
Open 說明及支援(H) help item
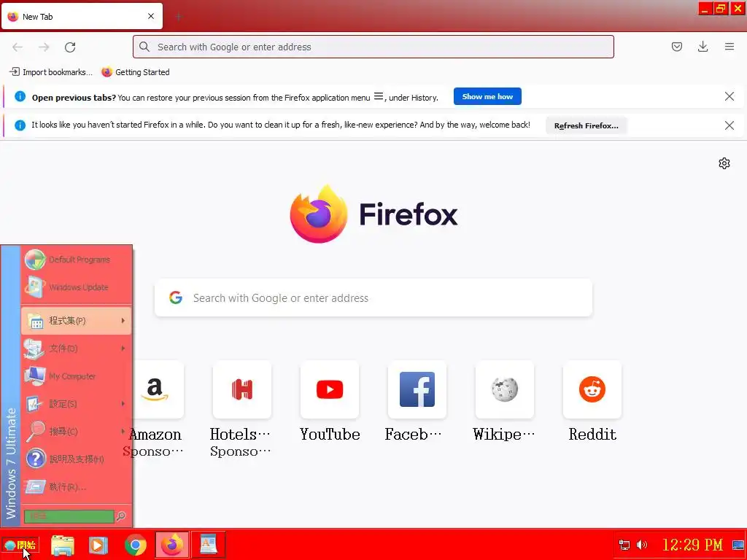76,459
